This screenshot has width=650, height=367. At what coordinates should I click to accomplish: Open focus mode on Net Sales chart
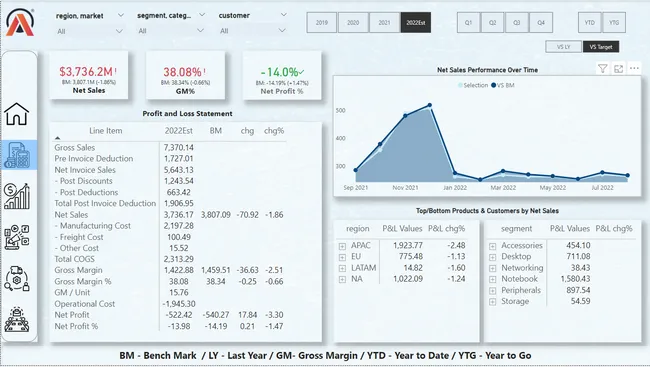(618, 69)
